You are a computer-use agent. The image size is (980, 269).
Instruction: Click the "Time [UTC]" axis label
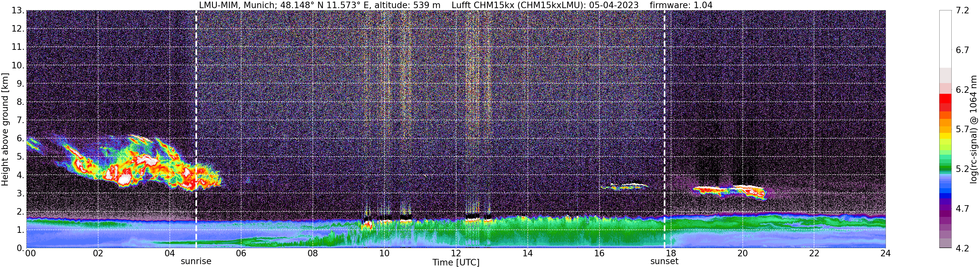(456, 262)
